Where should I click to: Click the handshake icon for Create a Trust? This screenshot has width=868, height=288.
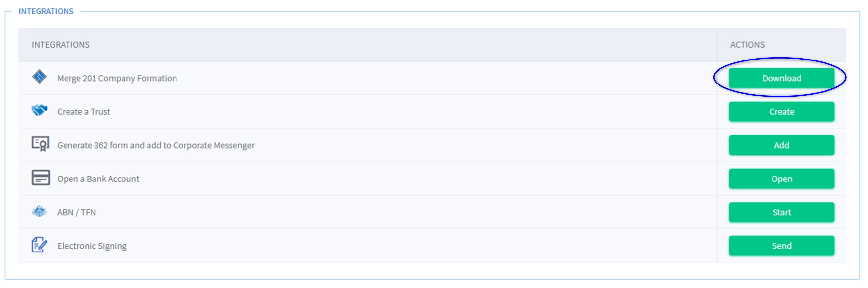(x=40, y=110)
